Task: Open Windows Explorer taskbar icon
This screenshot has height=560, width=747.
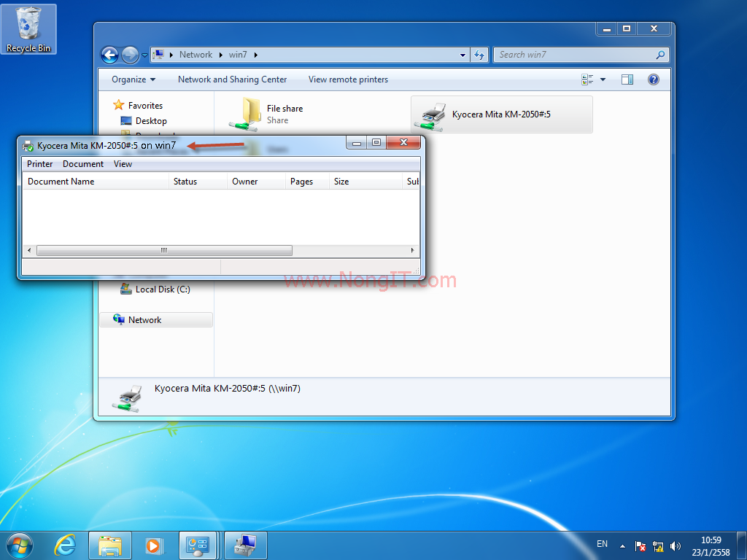Action: pyautogui.click(x=110, y=545)
